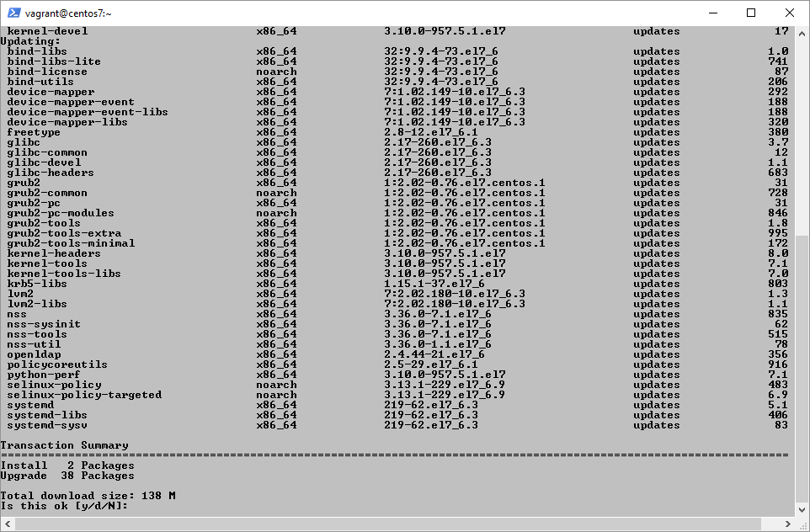
Task: Click the device-mapper-event-libs package name
Action: tap(88, 112)
